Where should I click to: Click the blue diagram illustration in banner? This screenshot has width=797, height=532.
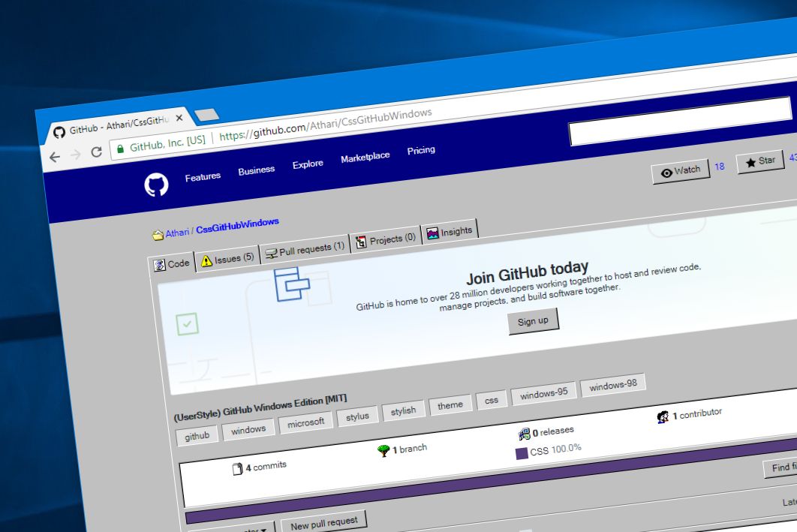click(292, 284)
